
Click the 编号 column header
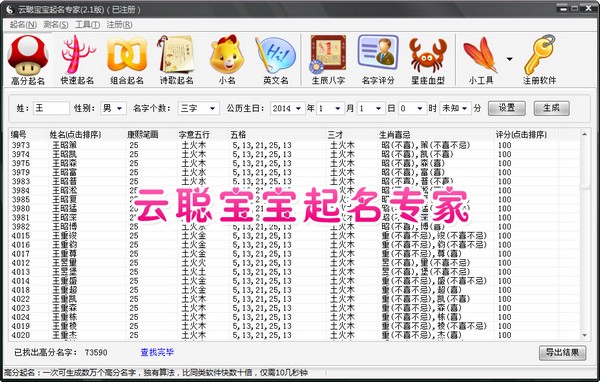19,135
